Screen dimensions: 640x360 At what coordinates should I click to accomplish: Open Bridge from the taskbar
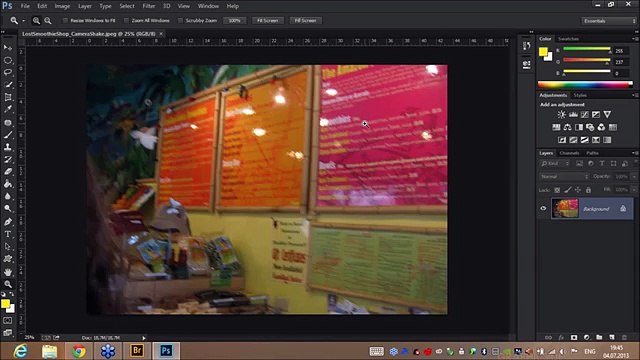[x=137, y=351]
